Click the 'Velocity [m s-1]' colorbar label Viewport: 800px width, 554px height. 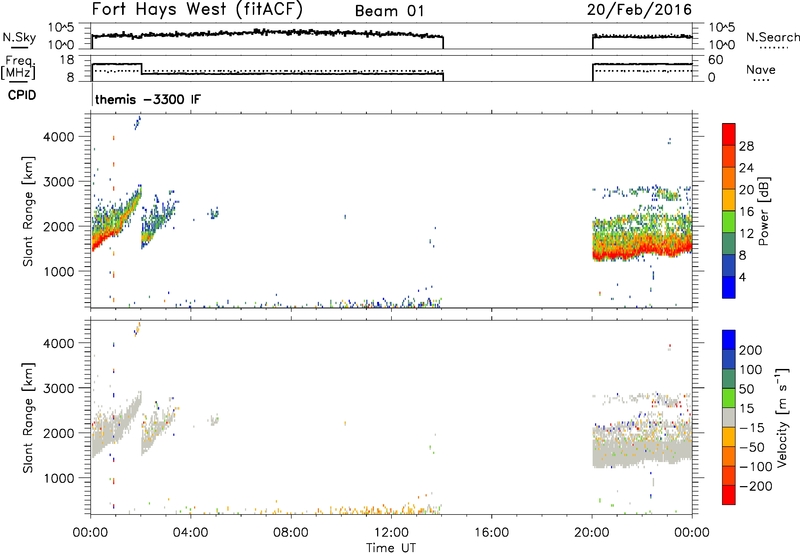point(782,417)
